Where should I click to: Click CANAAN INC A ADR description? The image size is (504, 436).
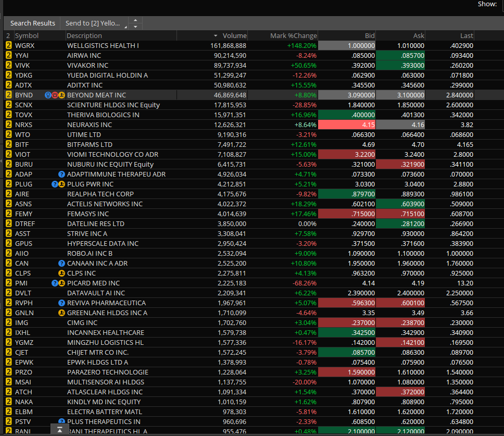click(97, 264)
